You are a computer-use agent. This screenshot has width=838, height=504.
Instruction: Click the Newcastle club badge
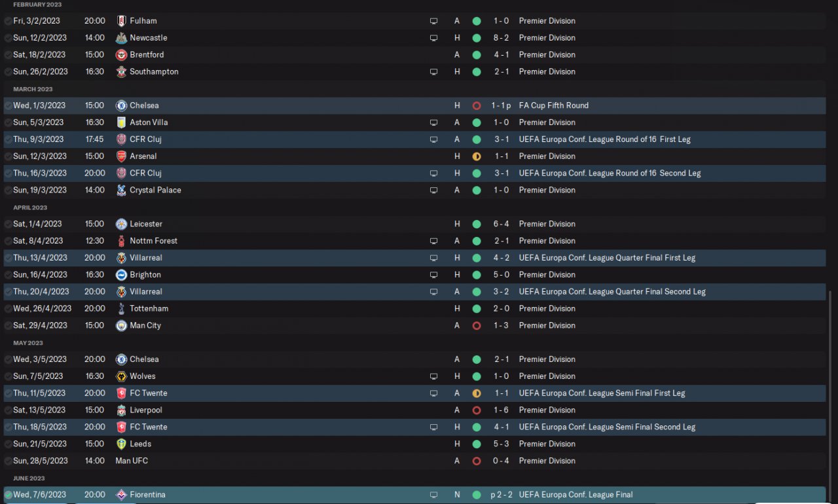[x=121, y=38]
